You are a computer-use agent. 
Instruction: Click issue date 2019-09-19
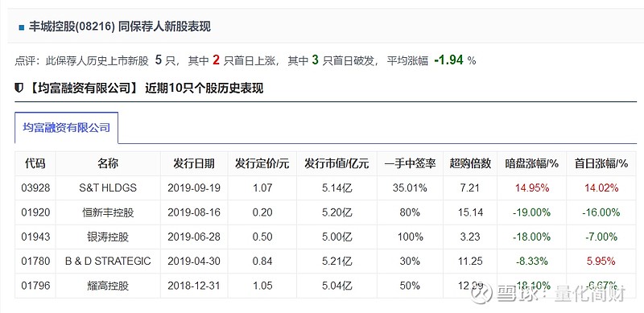(x=194, y=188)
